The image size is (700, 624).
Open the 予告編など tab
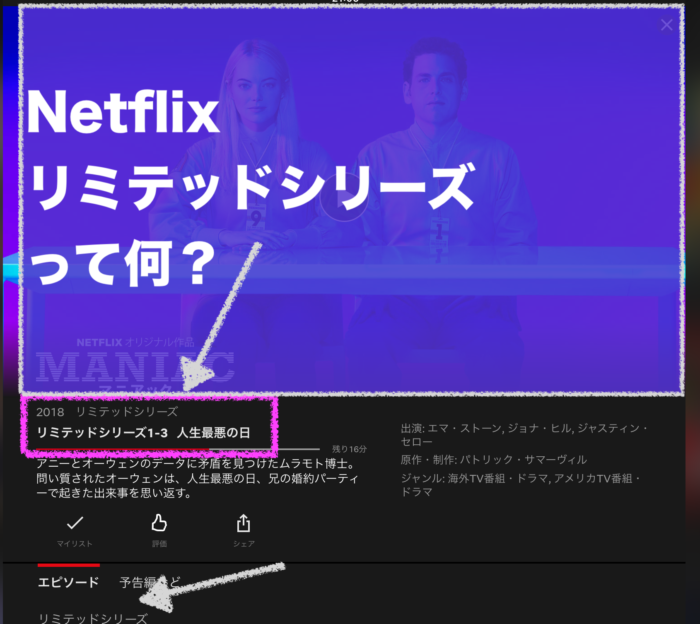(x=150, y=582)
